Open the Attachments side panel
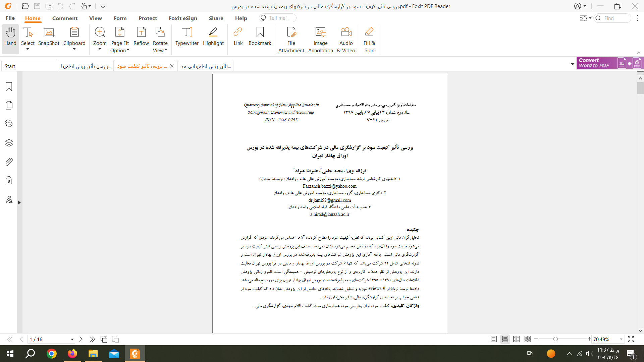Viewport: 644px width, 362px height. coord(9,162)
